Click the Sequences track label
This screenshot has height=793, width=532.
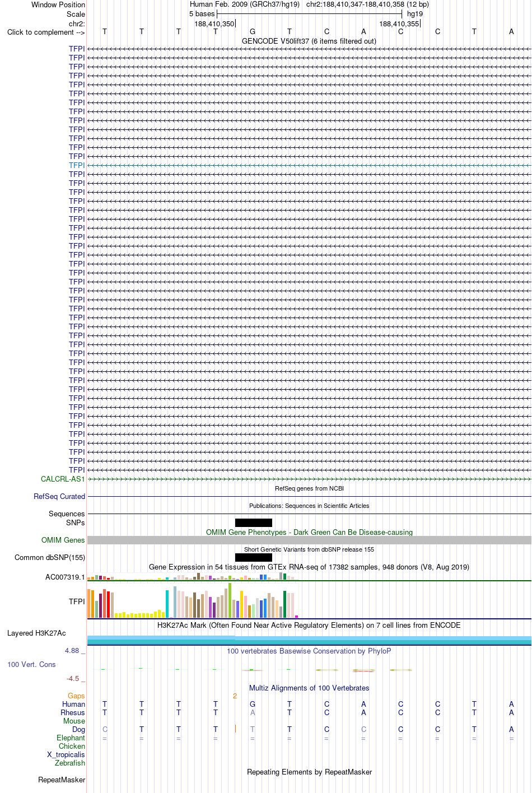(x=67, y=514)
